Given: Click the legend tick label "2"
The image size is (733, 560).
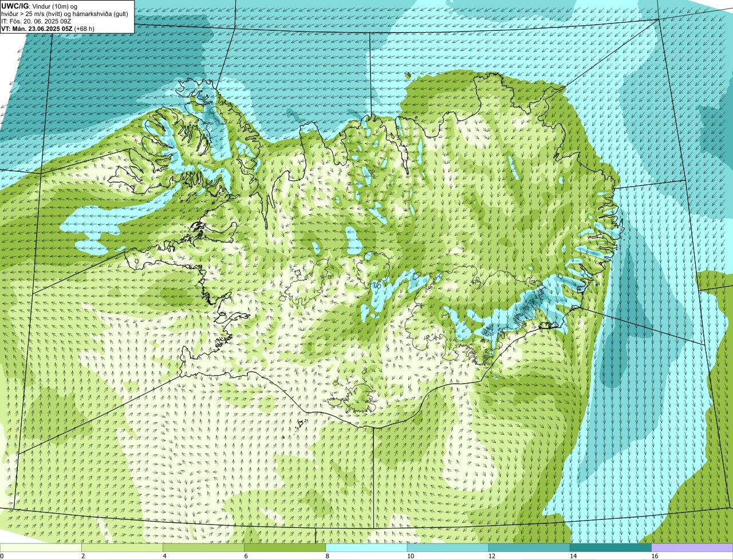Looking at the screenshot, I should point(83,556).
